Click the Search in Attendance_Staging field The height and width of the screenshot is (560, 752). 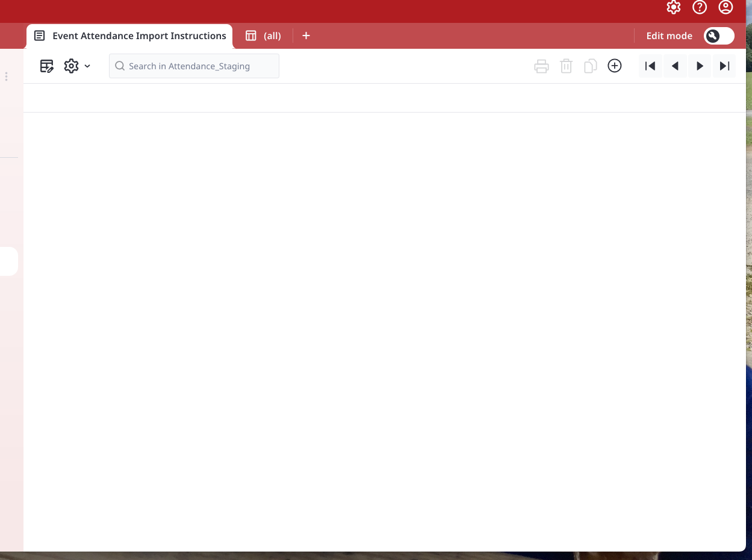pyautogui.click(x=194, y=66)
